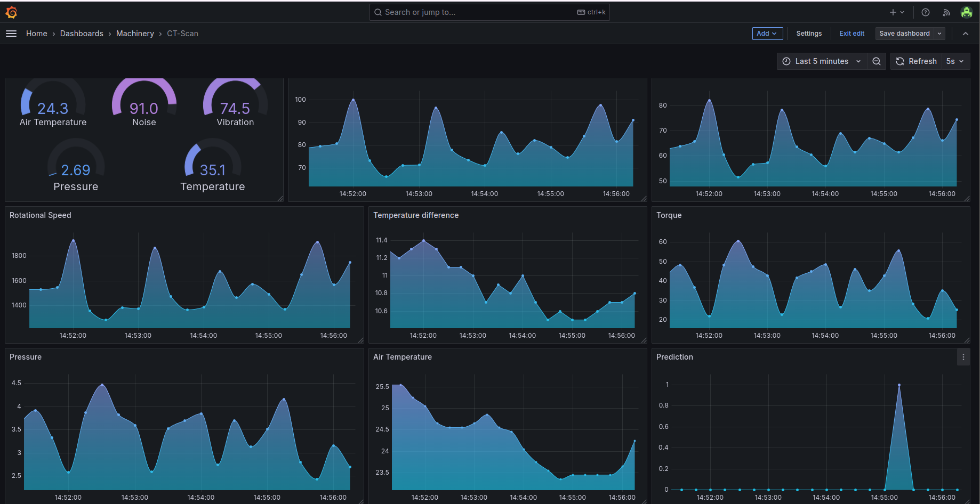Viewport: 980px width, 504px height.
Task: Click the zoom out time range icon
Action: click(877, 61)
